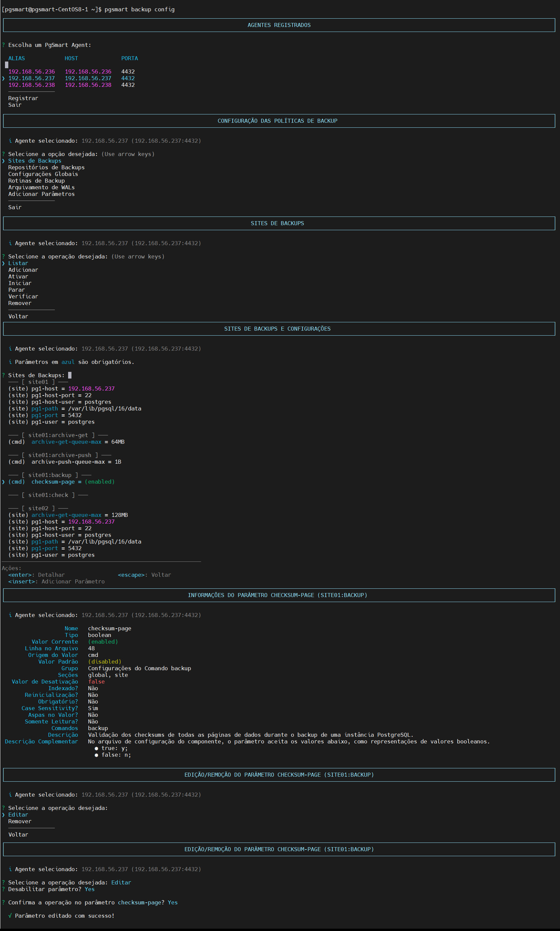Select Configurações Globais option
Image resolution: width=560 pixels, height=931 pixels.
click(x=43, y=174)
